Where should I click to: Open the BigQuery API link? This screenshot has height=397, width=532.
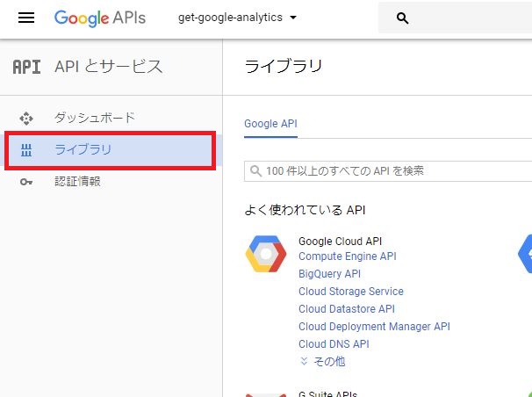(329, 273)
